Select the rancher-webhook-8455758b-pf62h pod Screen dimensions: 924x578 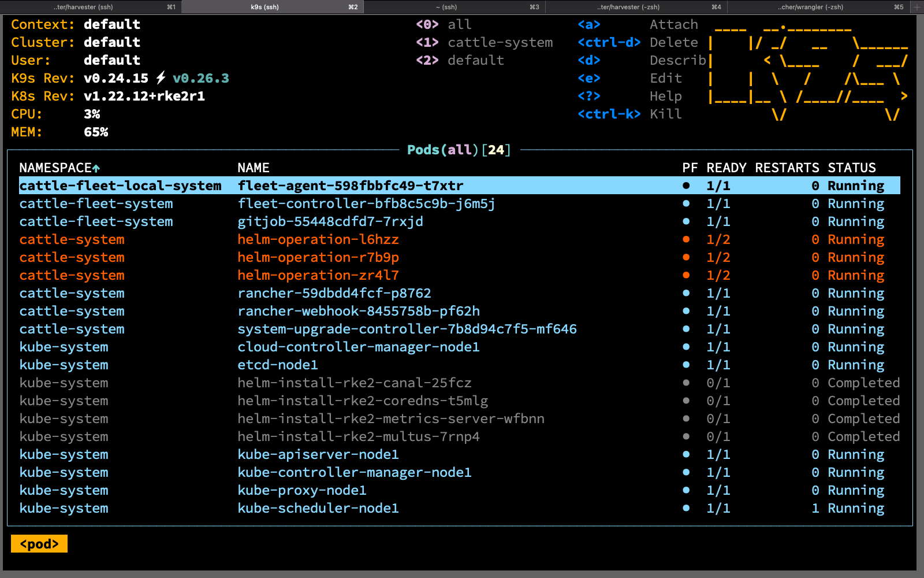point(359,311)
